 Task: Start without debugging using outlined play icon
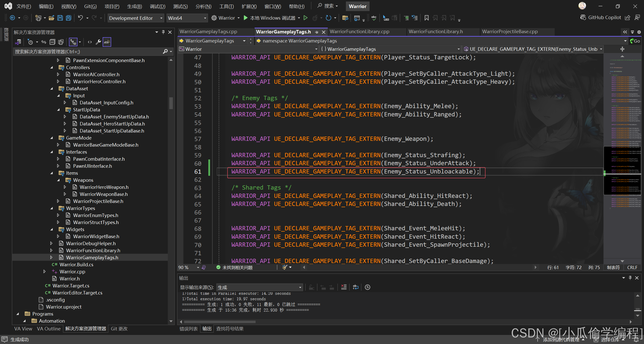[x=305, y=18]
